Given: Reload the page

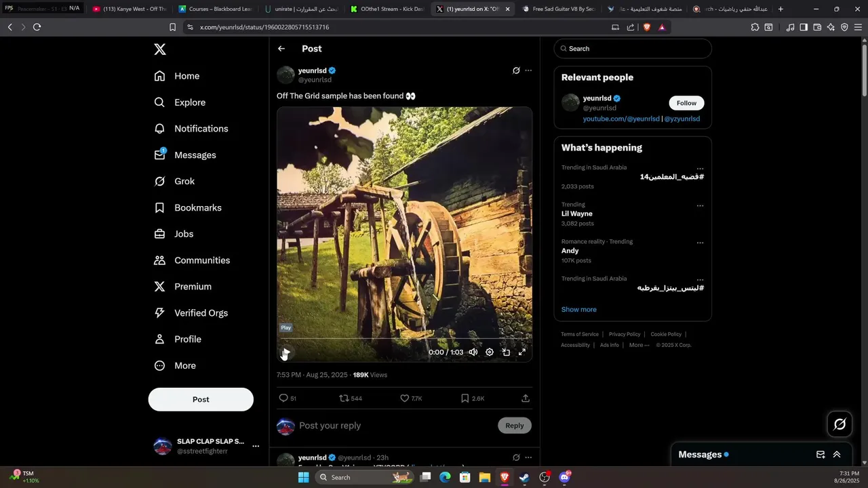Looking at the screenshot, I should point(37,27).
